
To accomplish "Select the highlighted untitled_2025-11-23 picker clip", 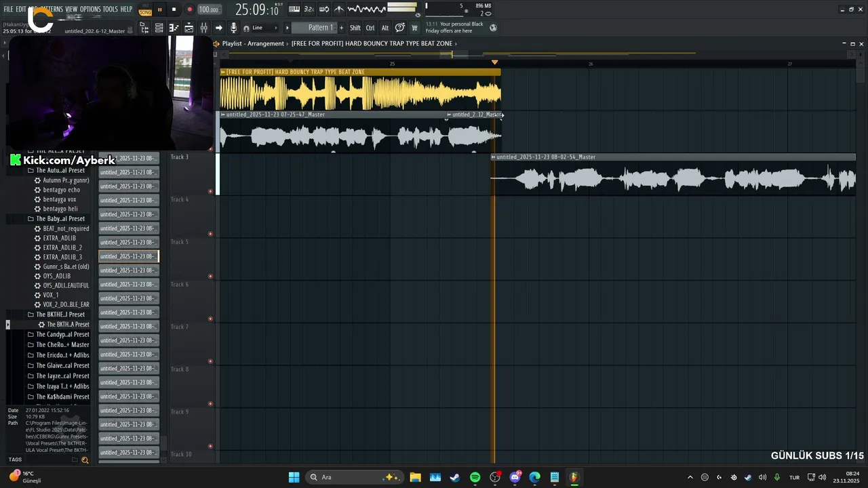I will pyautogui.click(x=129, y=256).
